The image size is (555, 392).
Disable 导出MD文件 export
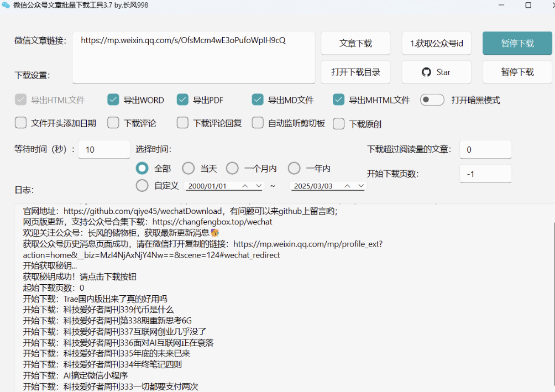click(x=258, y=100)
